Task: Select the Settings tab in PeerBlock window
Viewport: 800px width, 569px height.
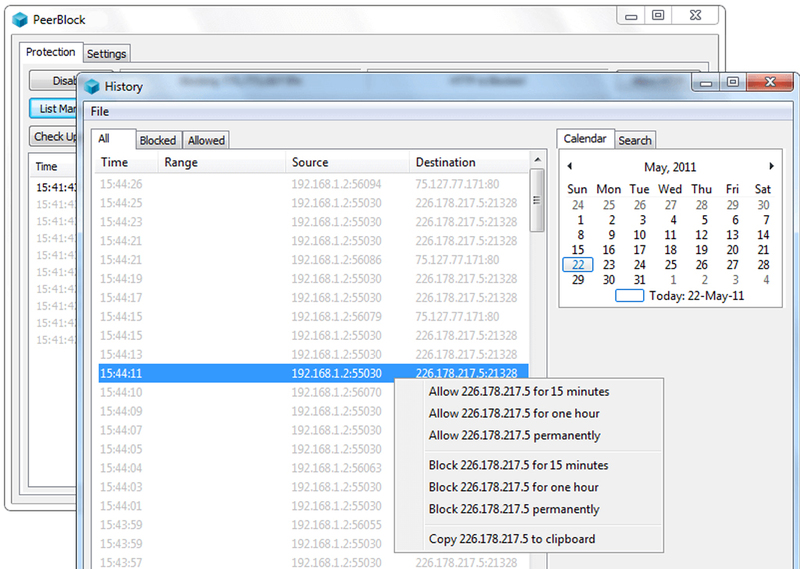Action: 106,54
